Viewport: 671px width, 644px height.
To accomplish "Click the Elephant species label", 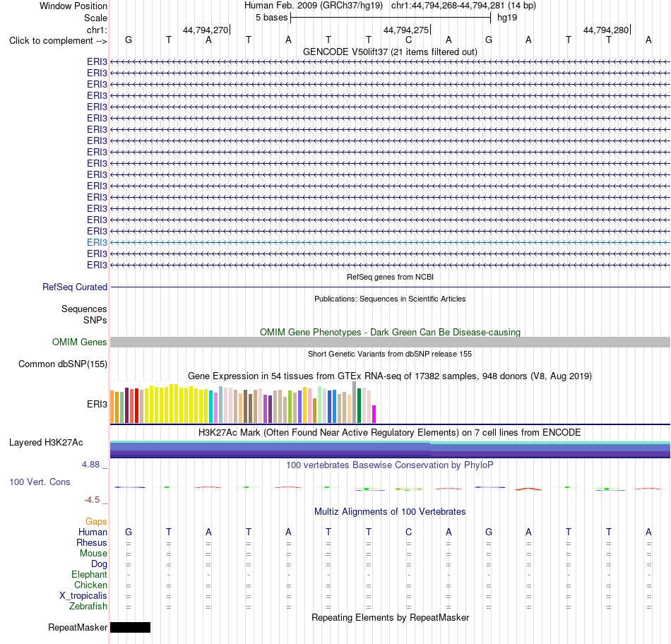I will click(x=89, y=575).
